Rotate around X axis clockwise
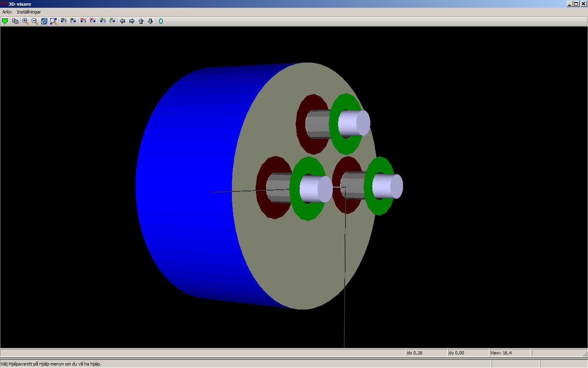 (73, 21)
